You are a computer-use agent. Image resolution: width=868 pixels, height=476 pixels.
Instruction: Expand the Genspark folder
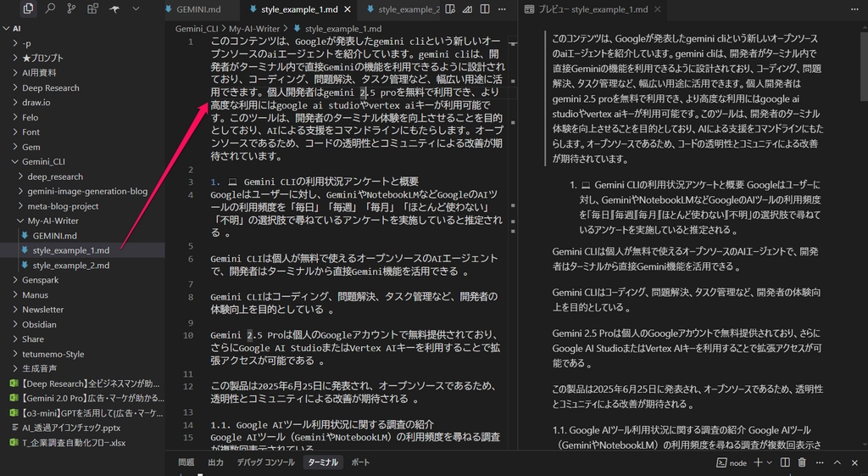click(x=15, y=280)
